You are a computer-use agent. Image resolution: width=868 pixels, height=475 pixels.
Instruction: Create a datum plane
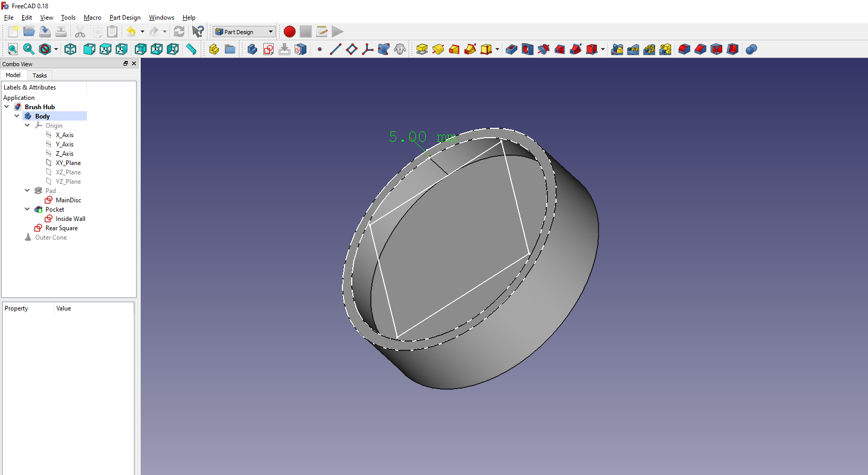click(x=352, y=49)
